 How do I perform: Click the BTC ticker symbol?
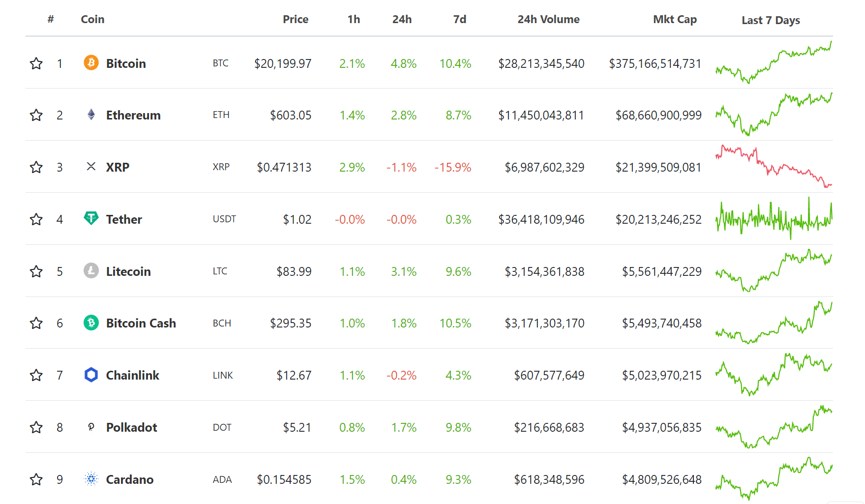point(220,63)
